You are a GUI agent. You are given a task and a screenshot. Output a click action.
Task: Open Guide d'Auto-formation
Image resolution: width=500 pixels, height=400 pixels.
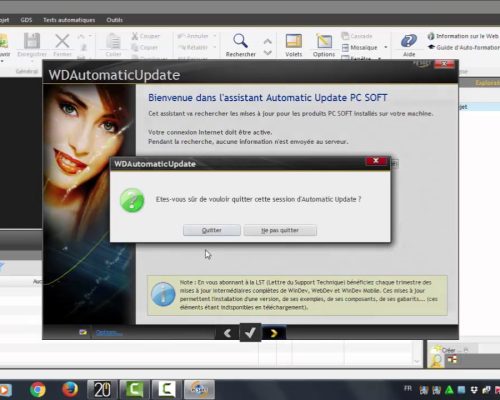[x=464, y=47]
